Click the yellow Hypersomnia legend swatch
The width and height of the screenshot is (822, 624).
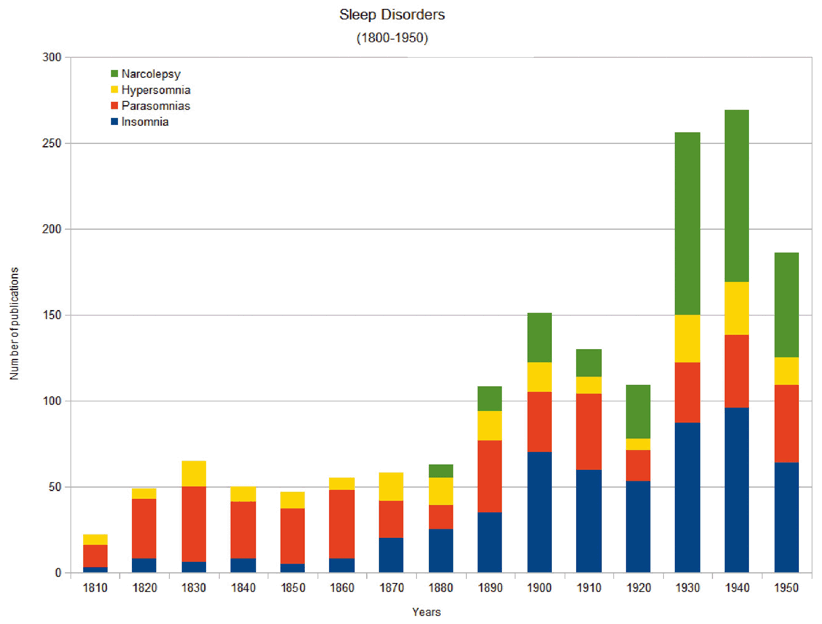[x=114, y=90]
